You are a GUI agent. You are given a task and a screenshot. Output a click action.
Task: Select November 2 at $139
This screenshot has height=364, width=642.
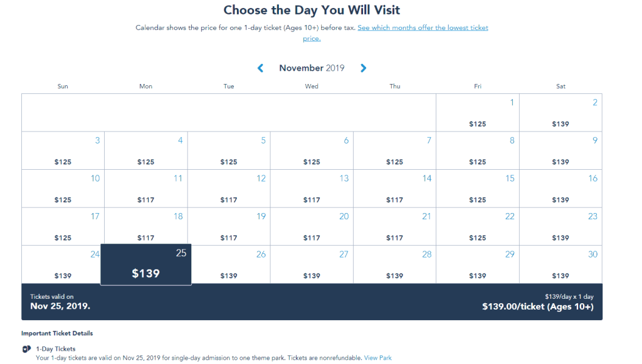(560, 113)
